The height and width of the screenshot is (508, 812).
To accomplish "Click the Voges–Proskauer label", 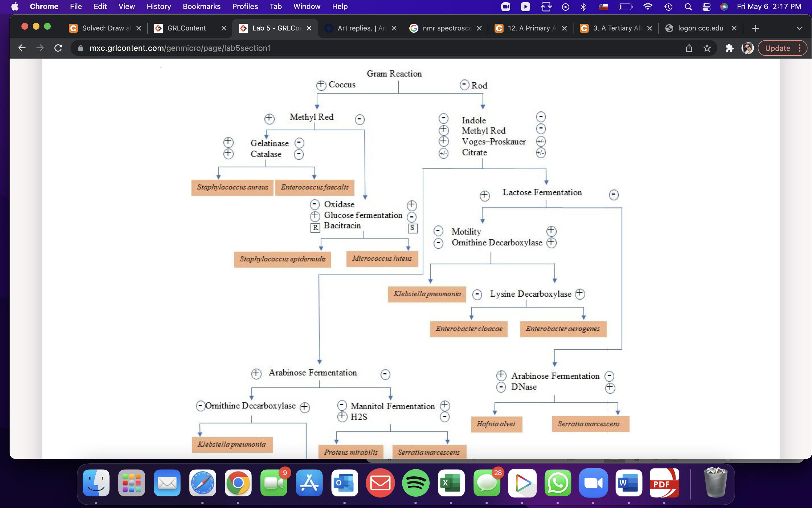I will 494,141.
